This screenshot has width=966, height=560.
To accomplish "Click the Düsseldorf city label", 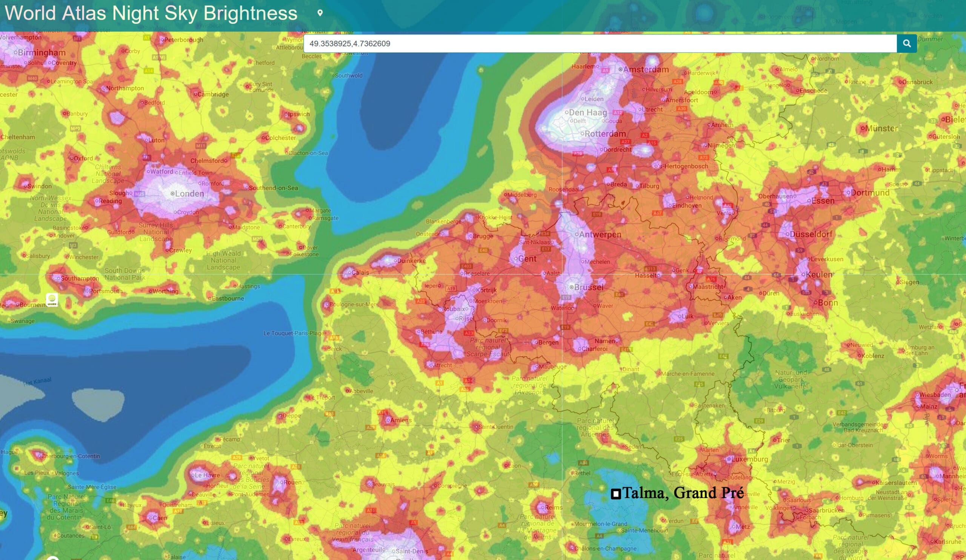I will pyautogui.click(x=811, y=234).
